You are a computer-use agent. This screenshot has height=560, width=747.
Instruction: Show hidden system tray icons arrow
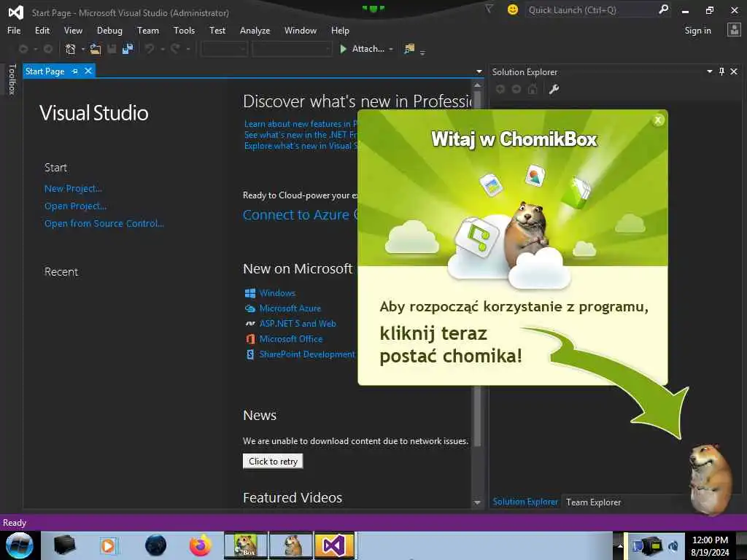620,545
